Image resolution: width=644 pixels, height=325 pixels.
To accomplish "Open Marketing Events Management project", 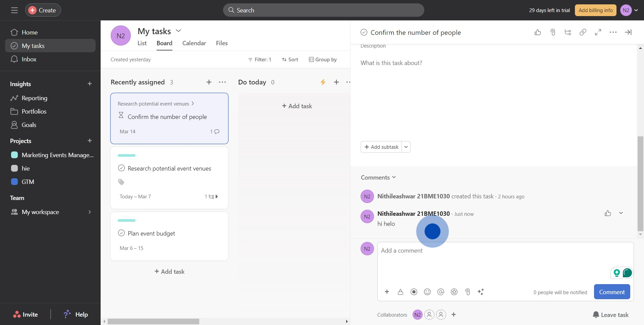I will [50, 155].
